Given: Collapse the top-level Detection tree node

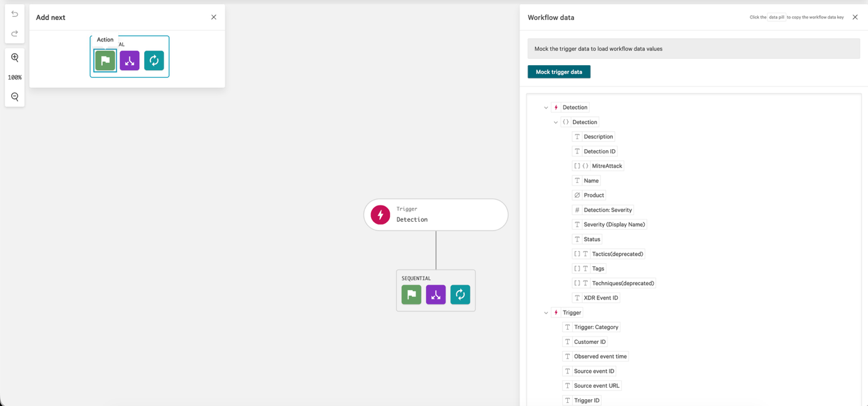Looking at the screenshot, I should pyautogui.click(x=546, y=108).
